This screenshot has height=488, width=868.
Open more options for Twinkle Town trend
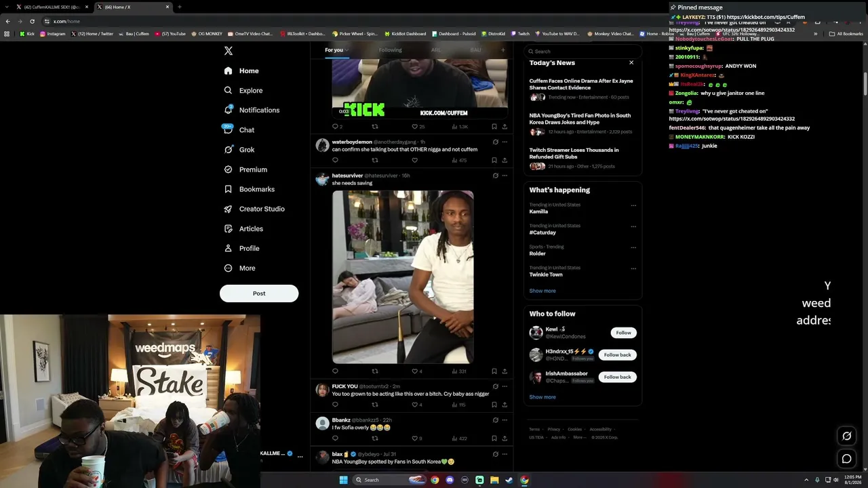(x=633, y=268)
